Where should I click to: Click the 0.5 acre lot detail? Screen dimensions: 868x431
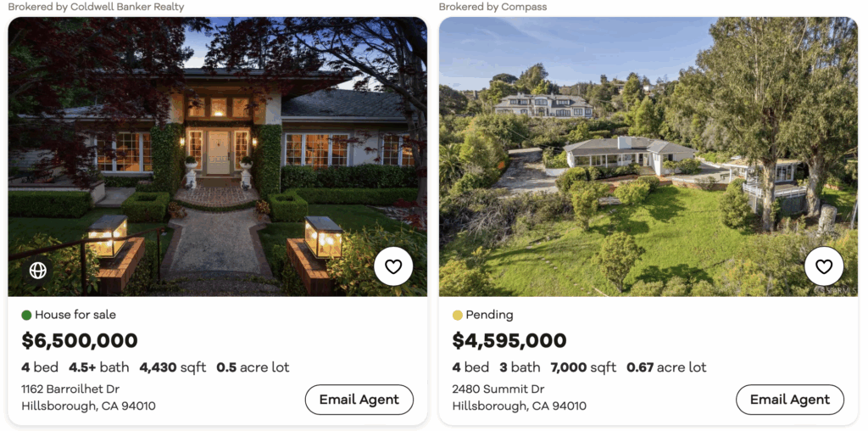click(x=253, y=367)
